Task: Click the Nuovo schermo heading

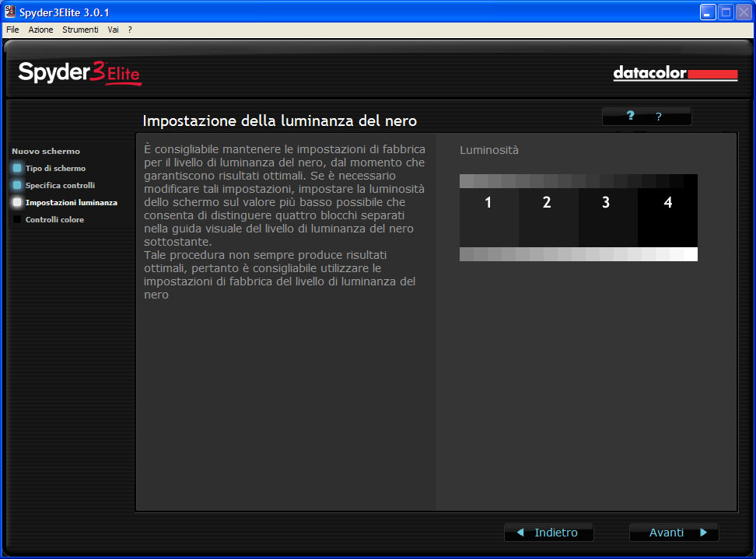Action: (46, 152)
